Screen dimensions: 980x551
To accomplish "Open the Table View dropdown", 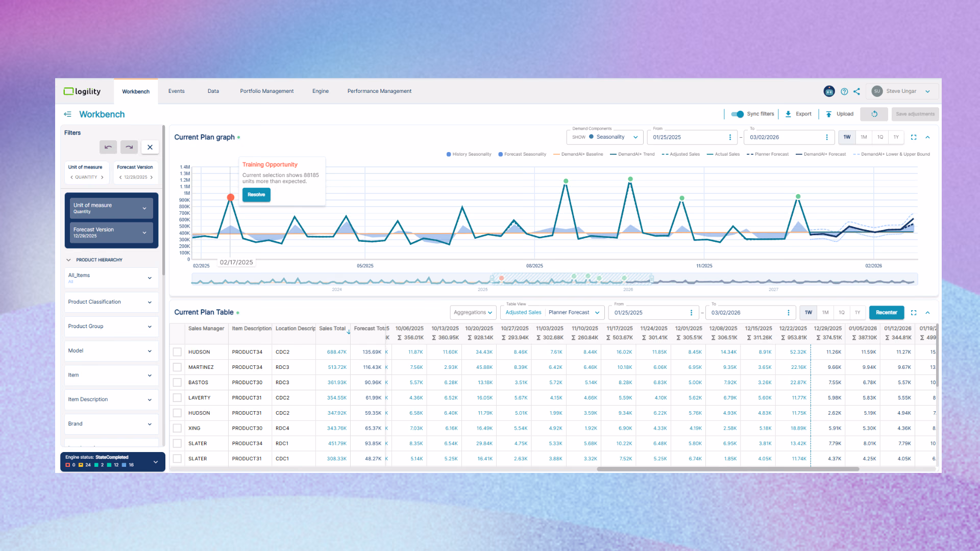I will tap(553, 313).
